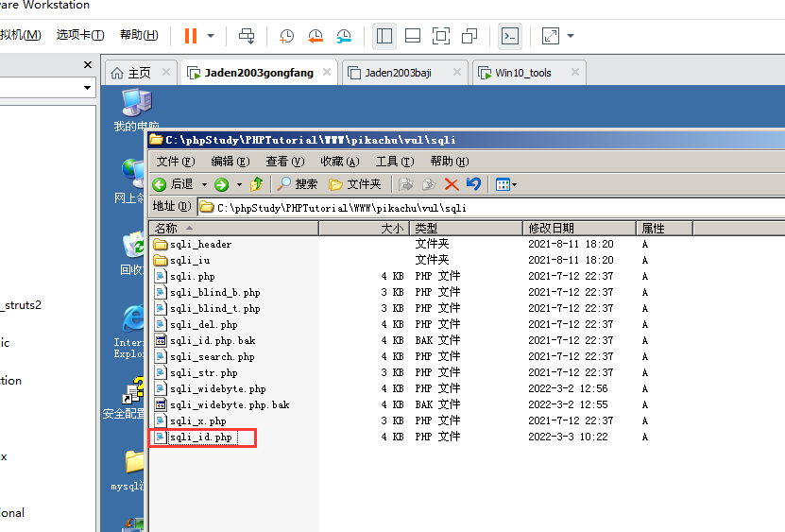Toggle the VMware sidebar library view

pyautogui.click(x=384, y=36)
